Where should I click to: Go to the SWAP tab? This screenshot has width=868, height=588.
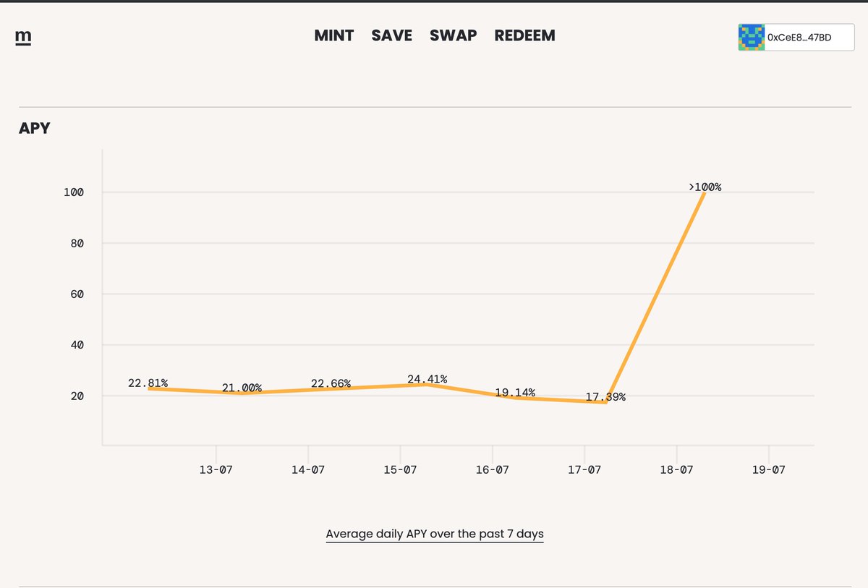(453, 35)
